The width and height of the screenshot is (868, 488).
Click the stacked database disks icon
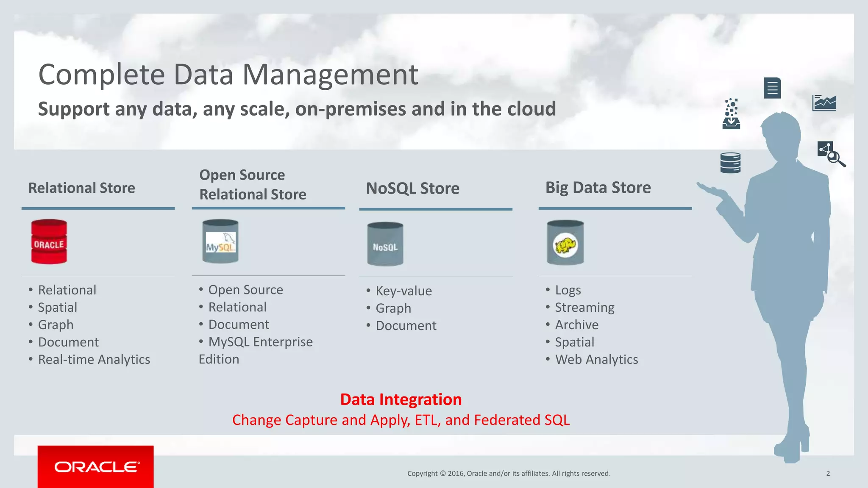click(x=730, y=163)
